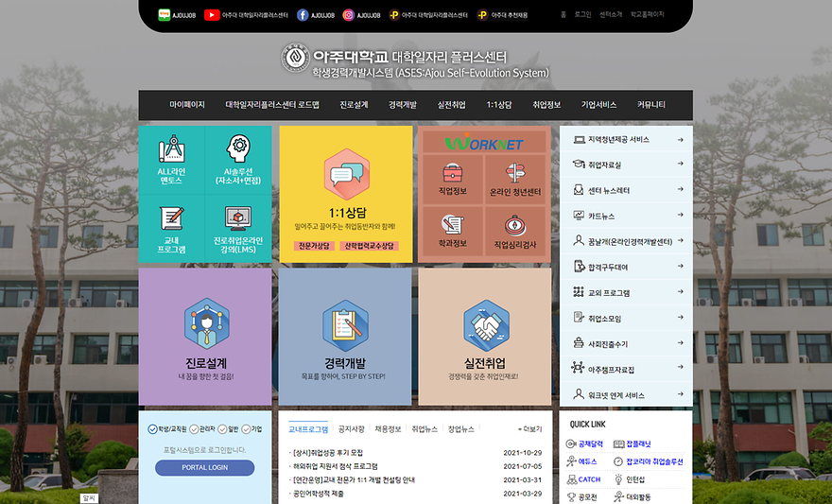Select the 기업 login type option
The image size is (832, 504).
click(x=248, y=429)
